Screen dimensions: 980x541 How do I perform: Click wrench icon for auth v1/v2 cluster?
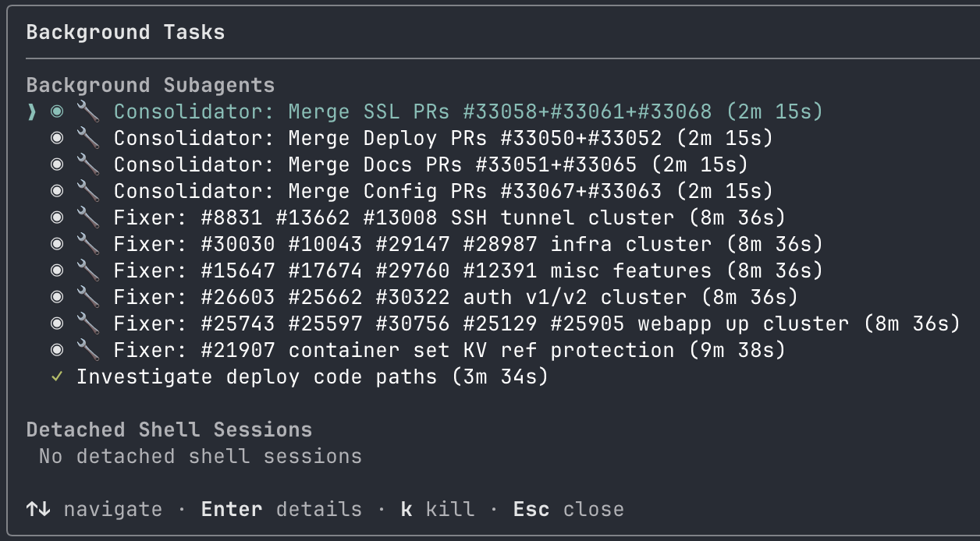coord(87,297)
